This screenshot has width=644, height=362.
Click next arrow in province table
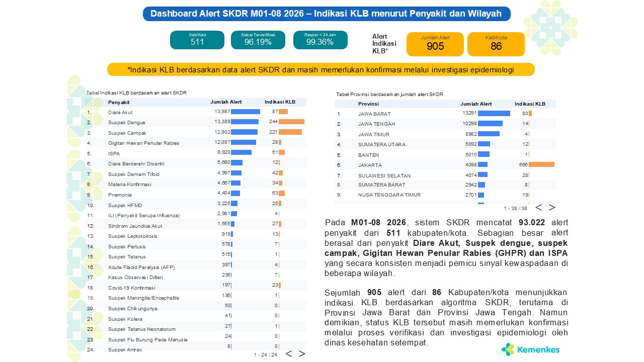point(552,208)
